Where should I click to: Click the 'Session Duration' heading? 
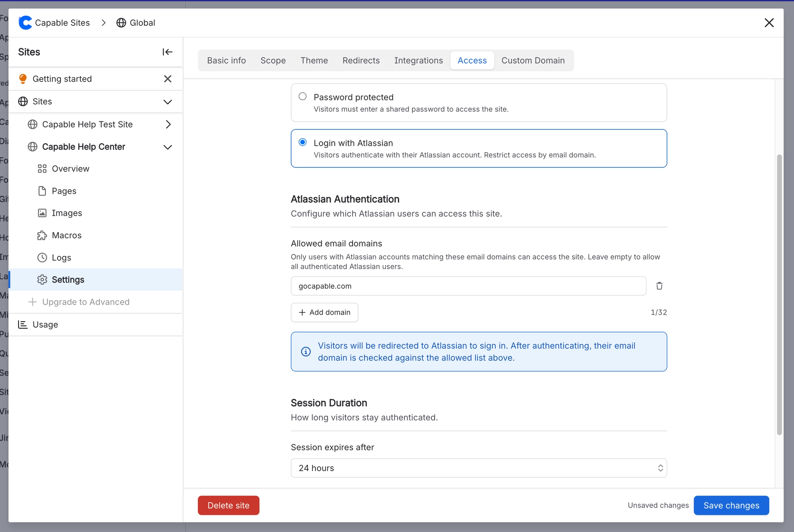click(x=329, y=403)
